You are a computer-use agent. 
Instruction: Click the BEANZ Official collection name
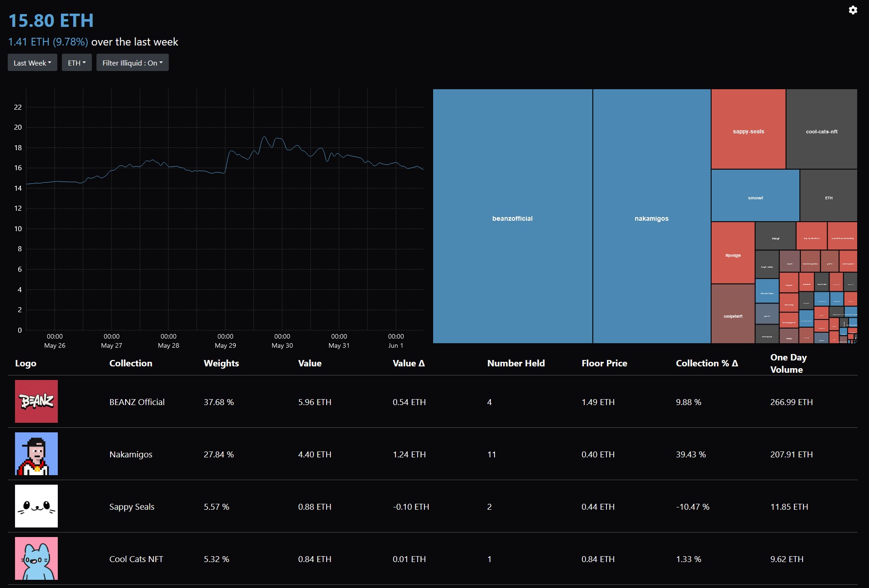(x=137, y=402)
